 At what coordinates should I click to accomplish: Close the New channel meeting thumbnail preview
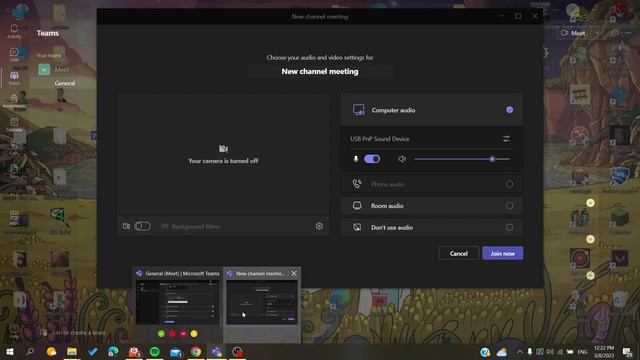[294, 273]
